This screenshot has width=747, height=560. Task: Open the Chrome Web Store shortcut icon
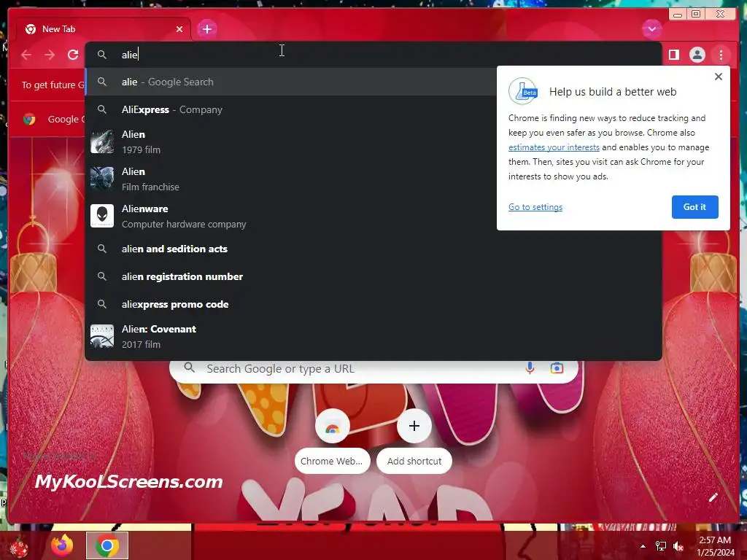pyautogui.click(x=332, y=427)
